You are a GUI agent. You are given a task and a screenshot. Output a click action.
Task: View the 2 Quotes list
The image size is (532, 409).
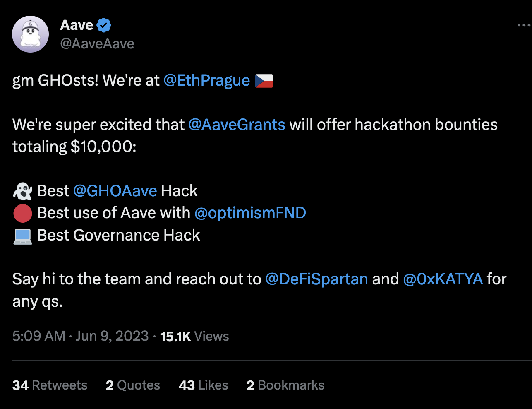tap(133, 385)
